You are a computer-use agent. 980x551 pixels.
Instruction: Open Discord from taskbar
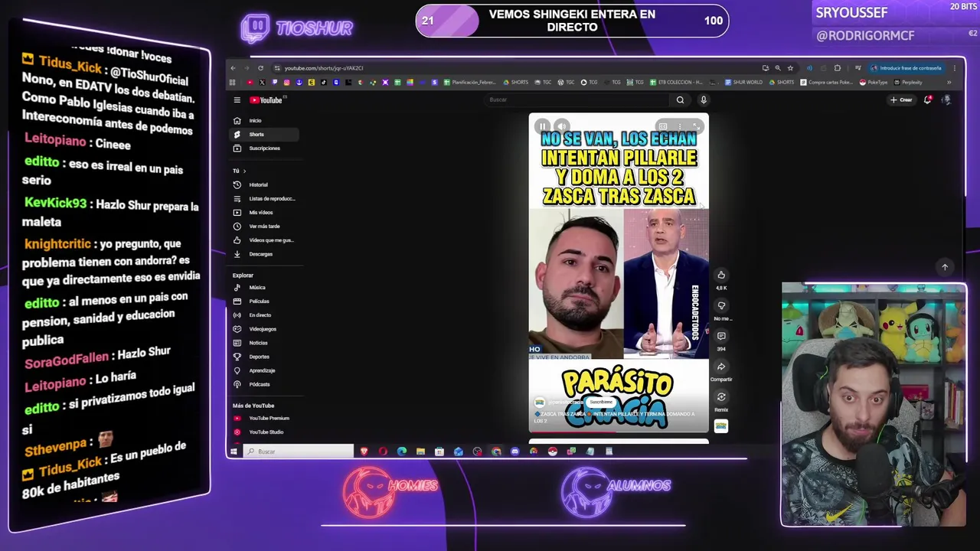tap(515, 452)
